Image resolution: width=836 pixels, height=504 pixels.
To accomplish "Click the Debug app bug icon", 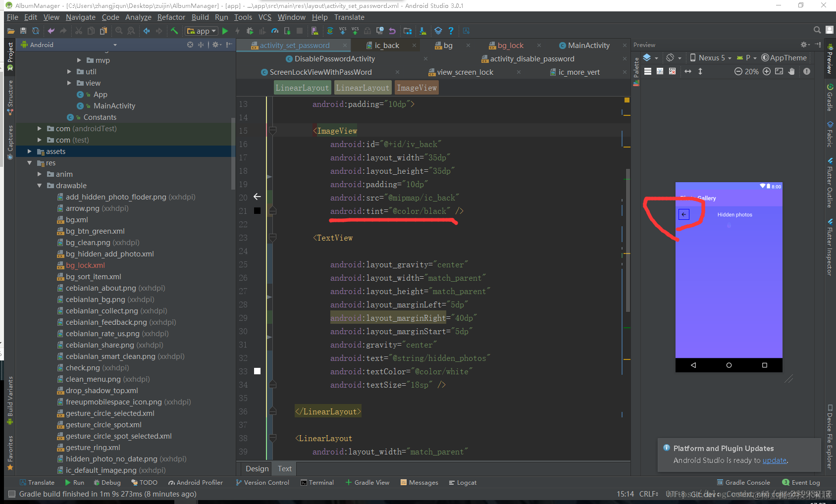I will pos(250,31).
